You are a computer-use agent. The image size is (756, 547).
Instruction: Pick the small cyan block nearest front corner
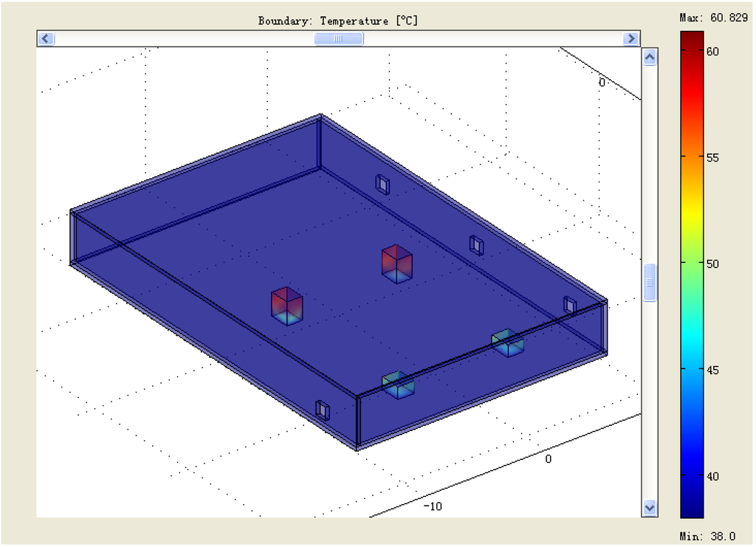point(398,385)
